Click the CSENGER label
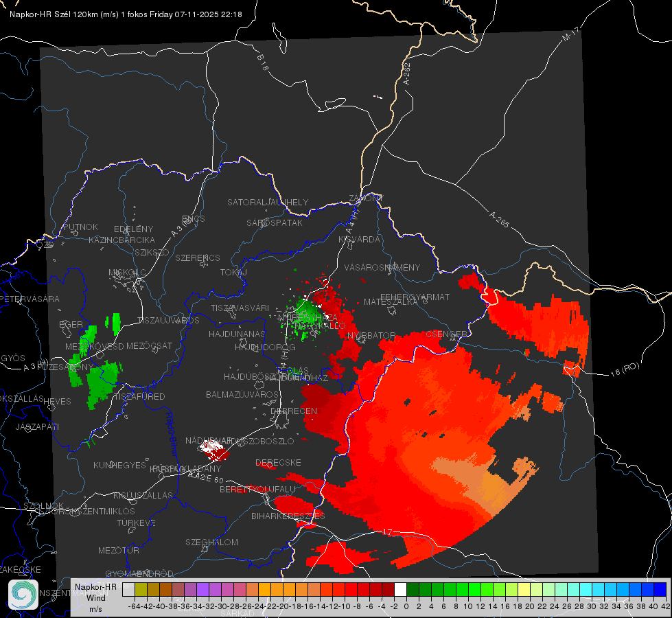This screenshot has height=618, width=672. 446,334
